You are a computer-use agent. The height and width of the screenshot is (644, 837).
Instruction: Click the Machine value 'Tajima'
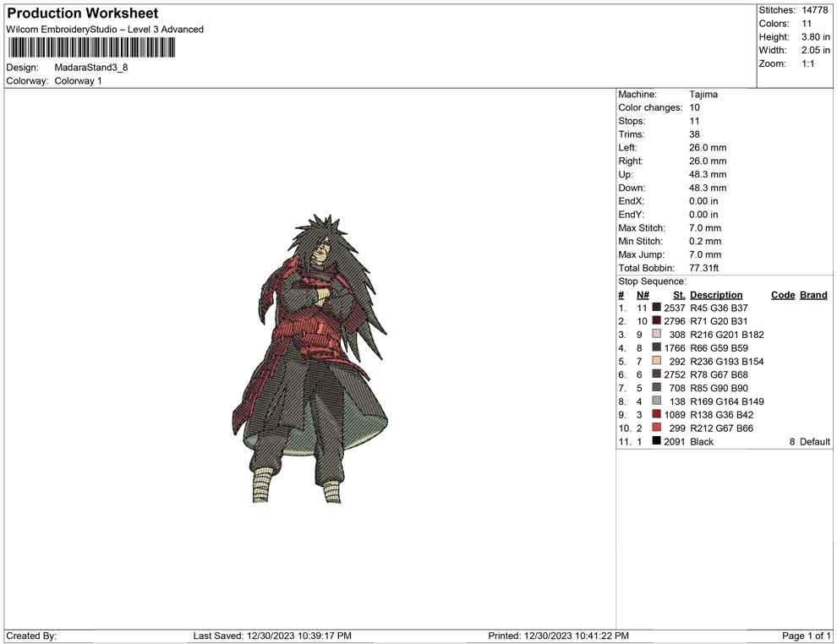pyautogui.click(x=703, y=95)
